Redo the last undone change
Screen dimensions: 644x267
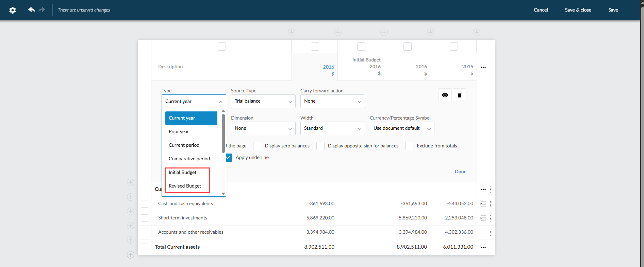[x=42, y=10]
